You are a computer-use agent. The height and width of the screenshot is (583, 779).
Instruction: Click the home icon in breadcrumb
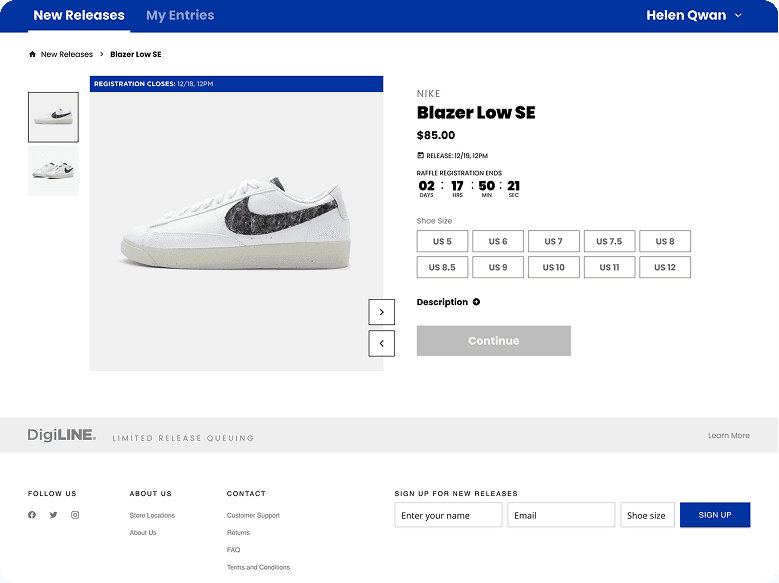(x=32, y=54)
